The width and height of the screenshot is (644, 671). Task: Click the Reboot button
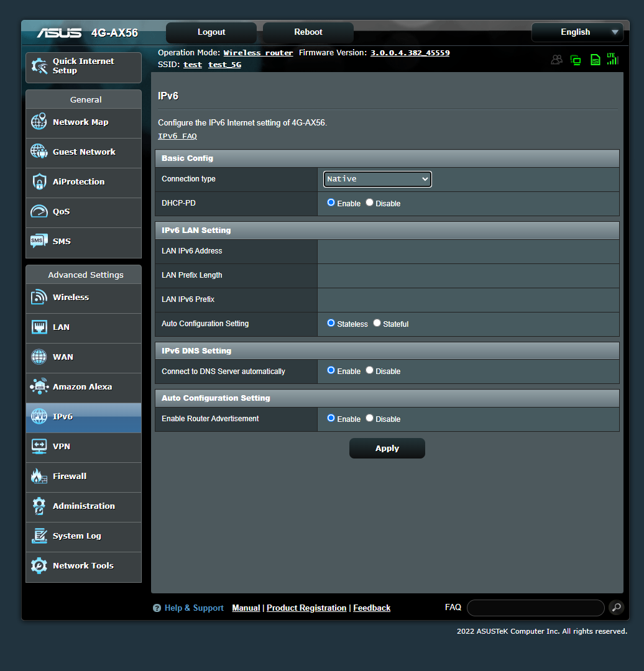coord(308,32)
